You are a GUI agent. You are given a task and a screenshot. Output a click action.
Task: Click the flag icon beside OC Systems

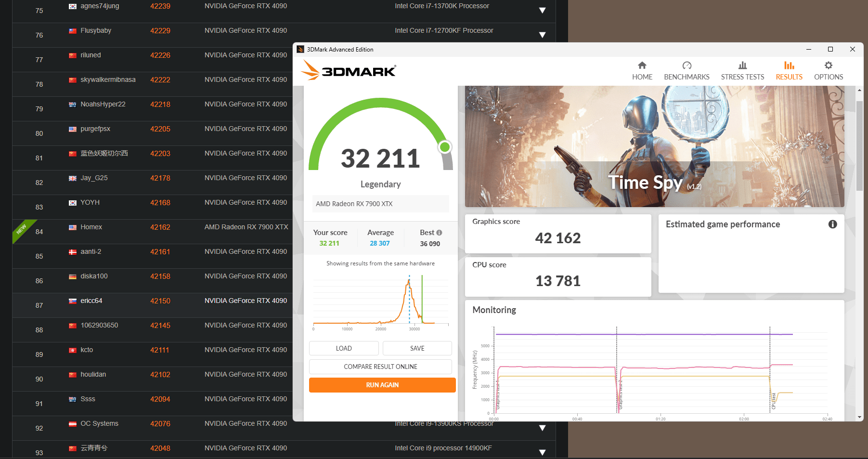tap(73, 424)
